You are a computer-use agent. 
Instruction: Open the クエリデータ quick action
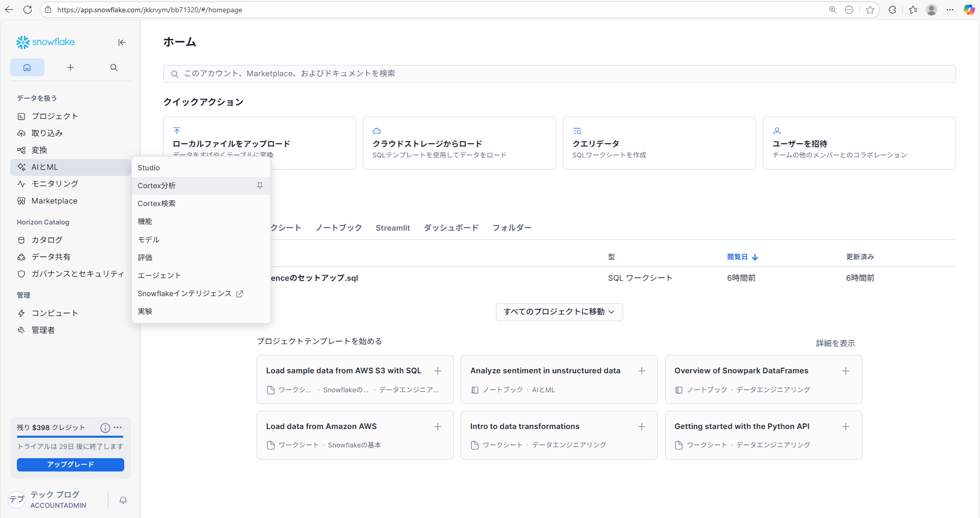pos(659,143)
